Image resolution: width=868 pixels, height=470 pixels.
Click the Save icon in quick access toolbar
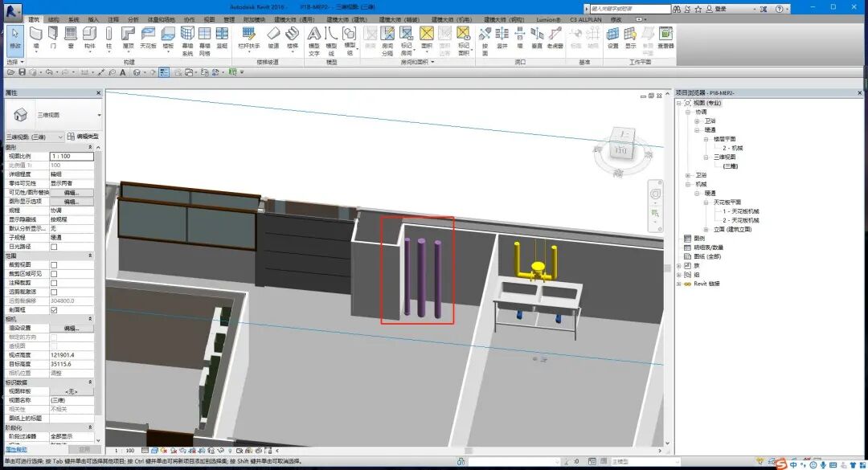click(x=23, y=72)
